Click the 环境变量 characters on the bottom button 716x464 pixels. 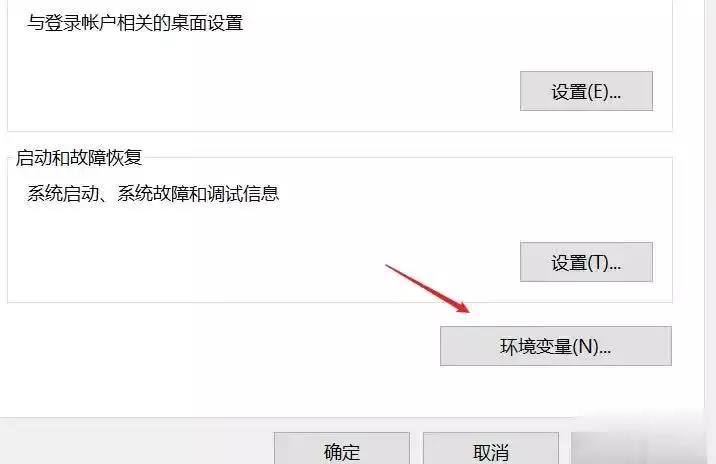pyautogui.click(x=536, y=347)
